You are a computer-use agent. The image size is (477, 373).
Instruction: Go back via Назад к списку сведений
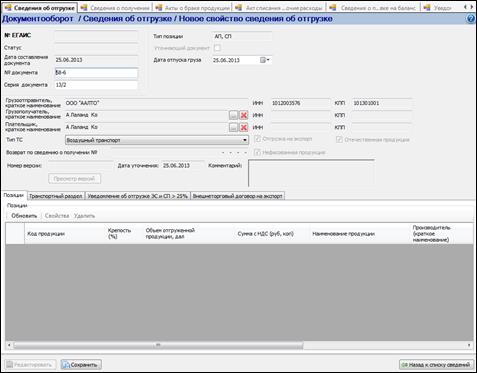click(436, 365)
